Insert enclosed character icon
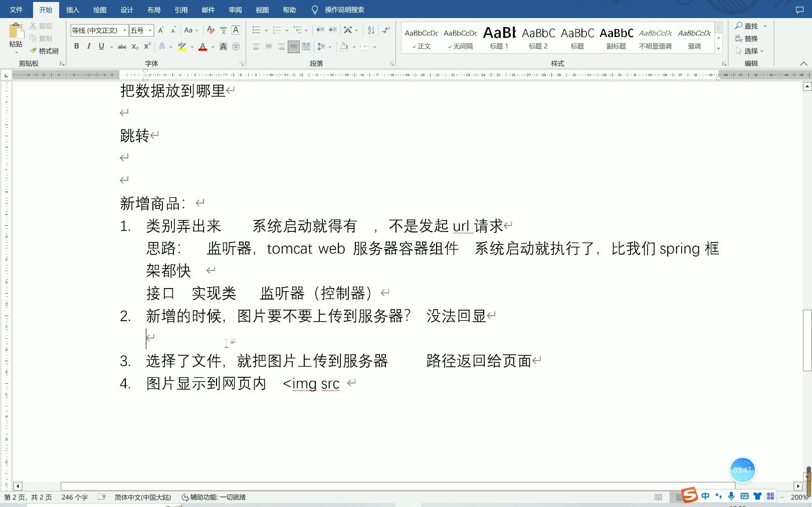Screen dimensions: 812x507 point(236,47)
